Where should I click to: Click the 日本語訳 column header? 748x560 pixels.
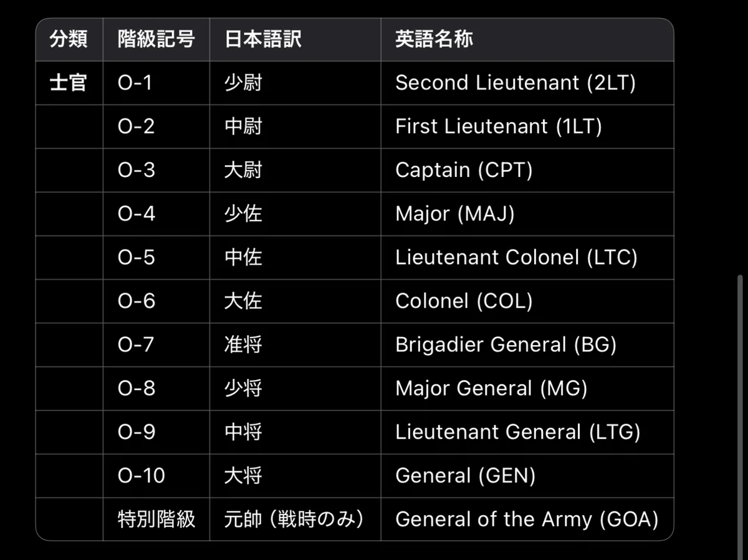point(295,40)
